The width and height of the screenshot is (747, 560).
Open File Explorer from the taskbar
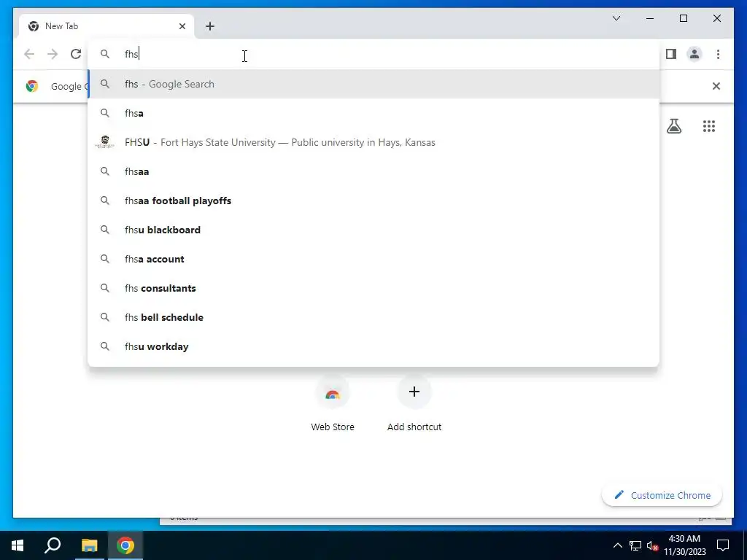click(89, 545)
